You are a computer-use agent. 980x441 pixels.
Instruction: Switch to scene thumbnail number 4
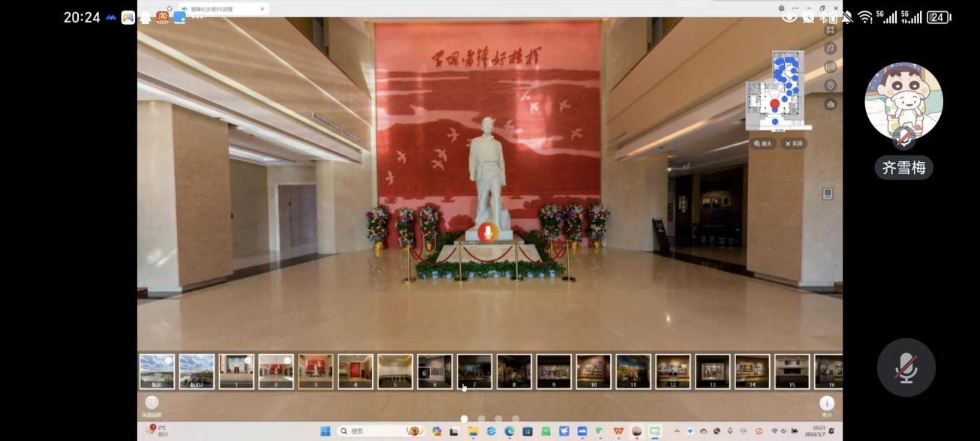tap(355, 371)
